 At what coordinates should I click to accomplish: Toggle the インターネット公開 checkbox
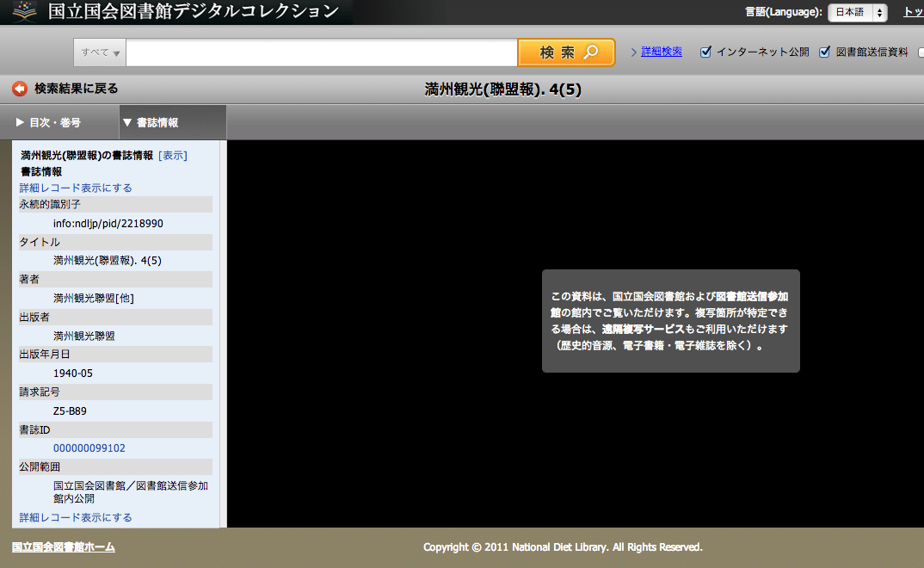pos(706,52)
